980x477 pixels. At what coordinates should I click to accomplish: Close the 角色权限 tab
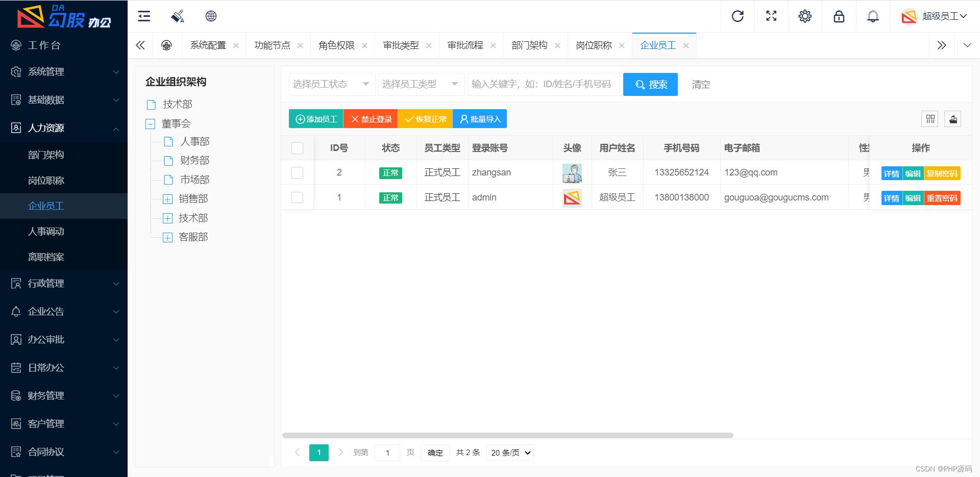tap(364, 45)
